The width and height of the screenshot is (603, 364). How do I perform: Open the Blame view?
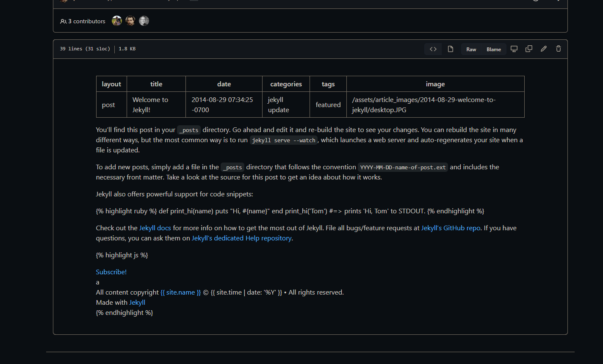coord(494,50)
